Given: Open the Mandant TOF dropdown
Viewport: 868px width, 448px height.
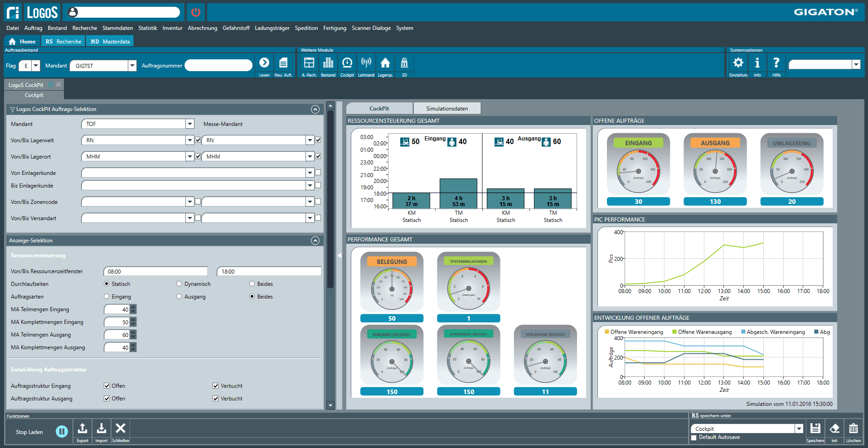Looking at the screenshot, I should (x=190, y=124).
